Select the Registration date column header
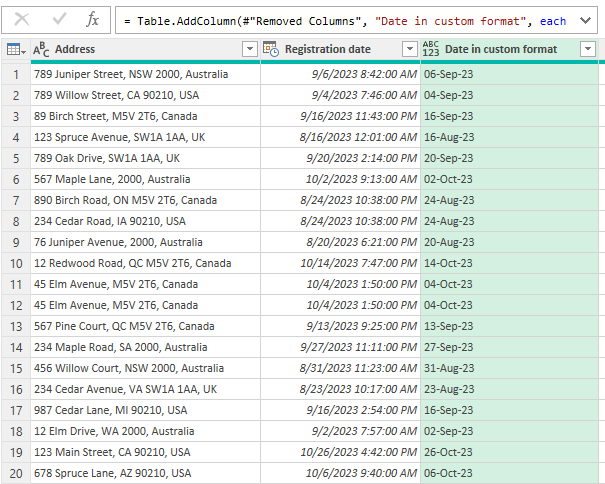Viewport: 605px width, 484px height. point(341,49)
